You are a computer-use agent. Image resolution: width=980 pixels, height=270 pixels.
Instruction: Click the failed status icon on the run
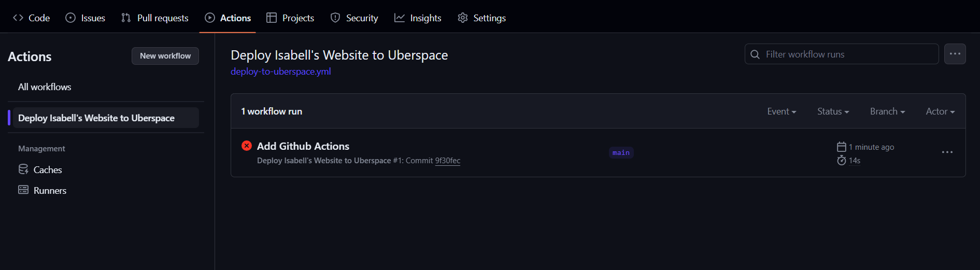pos(247,146)
